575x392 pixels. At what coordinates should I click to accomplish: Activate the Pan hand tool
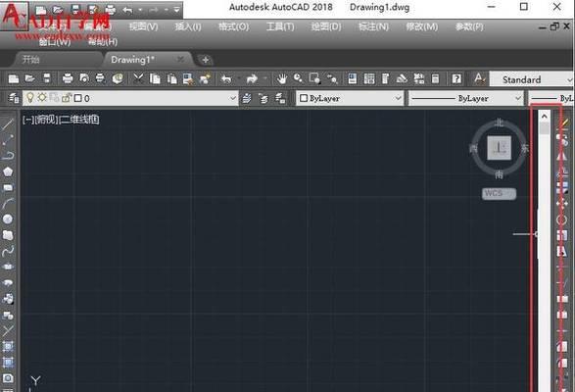click(282, 78)
